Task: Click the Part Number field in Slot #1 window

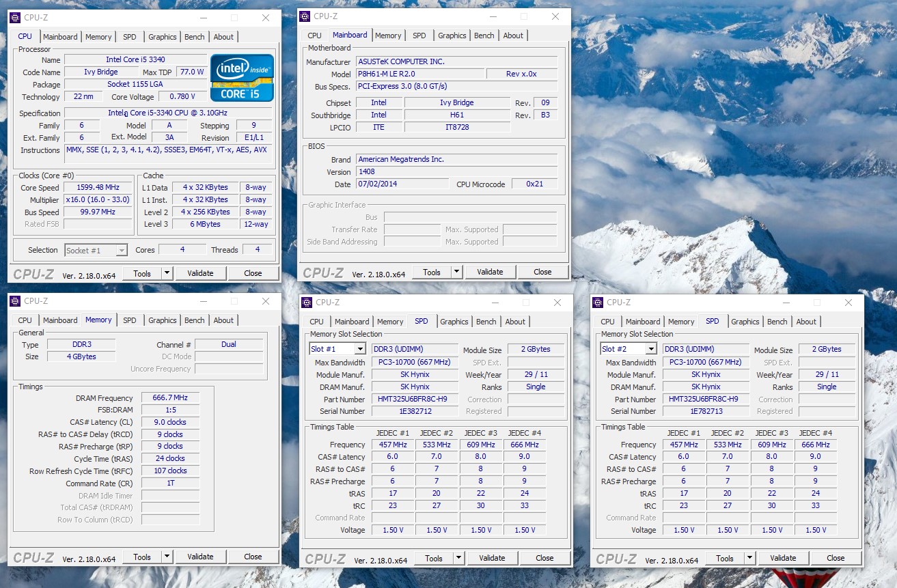Action: pos(415,400)
